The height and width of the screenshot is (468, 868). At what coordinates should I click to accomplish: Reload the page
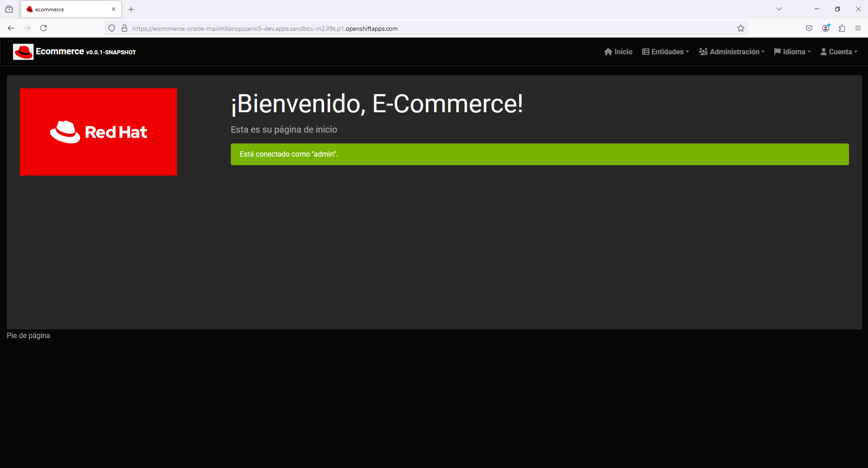(x=43, y=28)
